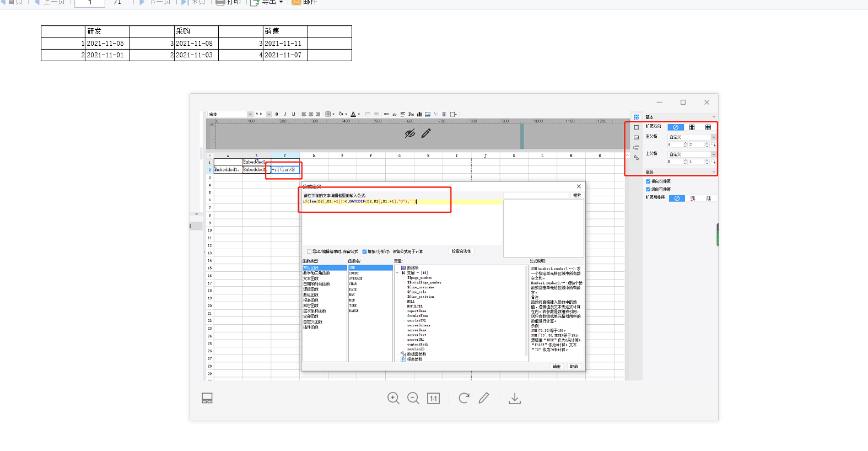Click the pencil icon in the gray header area

coord(426,133)
